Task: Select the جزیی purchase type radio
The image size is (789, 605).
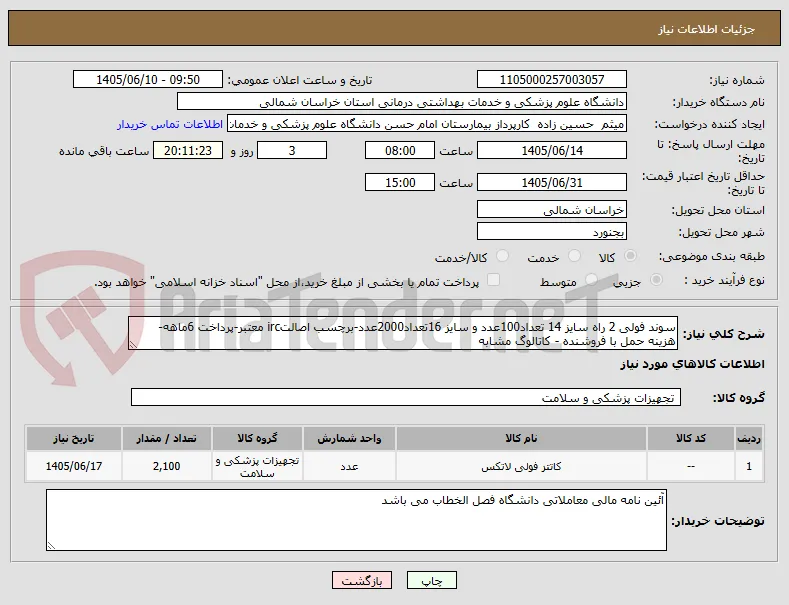Action: pos(656,280)
